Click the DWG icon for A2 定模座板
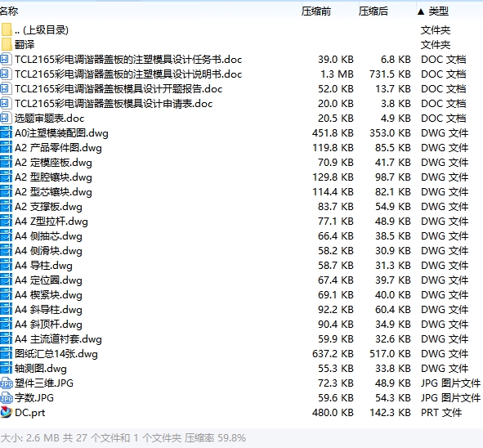Screen dimensions: 483x448 pyautogui.click(x=6, y=163)
